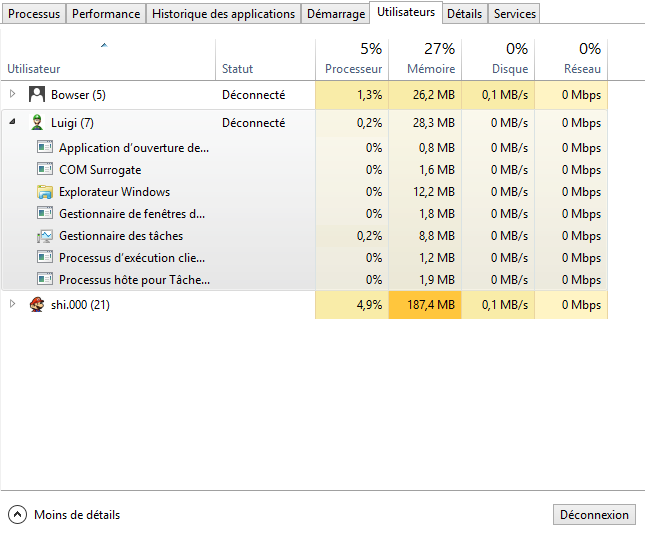645x539 pixels.
Task: Click Bowser's user avatar icon
Action: (37, 95)
